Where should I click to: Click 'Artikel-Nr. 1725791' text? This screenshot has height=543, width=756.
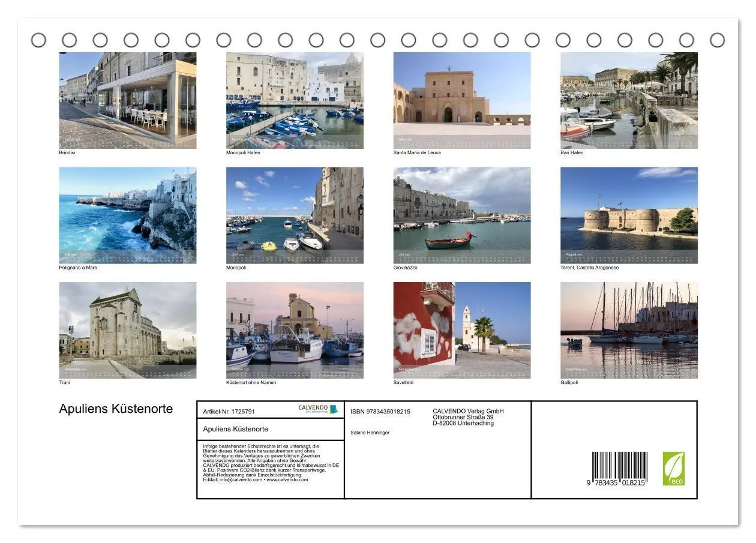[x=229, y=412]
